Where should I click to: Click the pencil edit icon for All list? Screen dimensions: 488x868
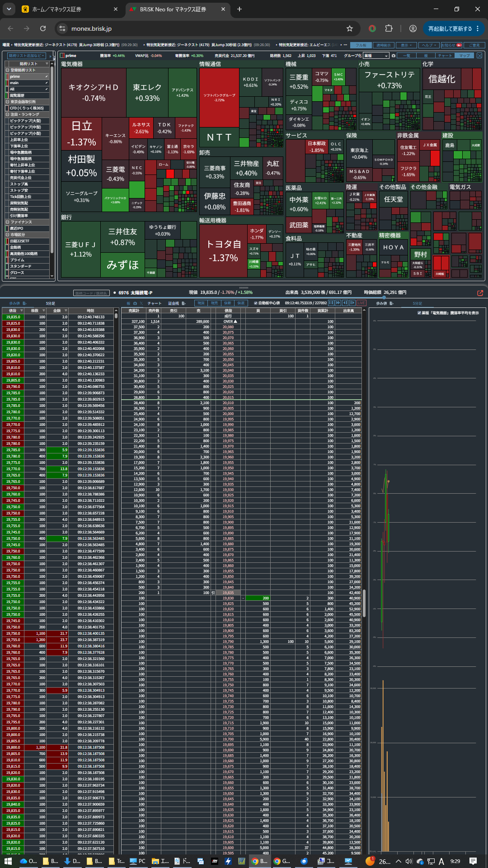46,89
